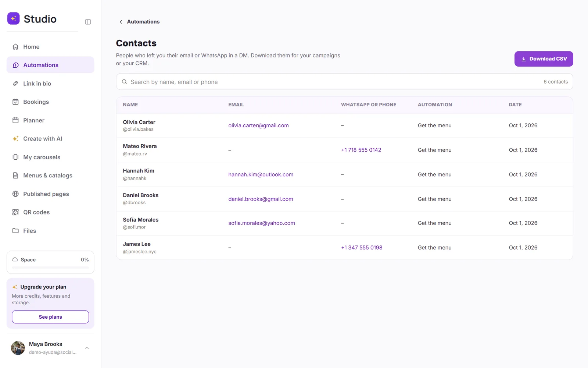Click Maya Brooks profile avatar
Screen dimensions: 588x368
18,348
